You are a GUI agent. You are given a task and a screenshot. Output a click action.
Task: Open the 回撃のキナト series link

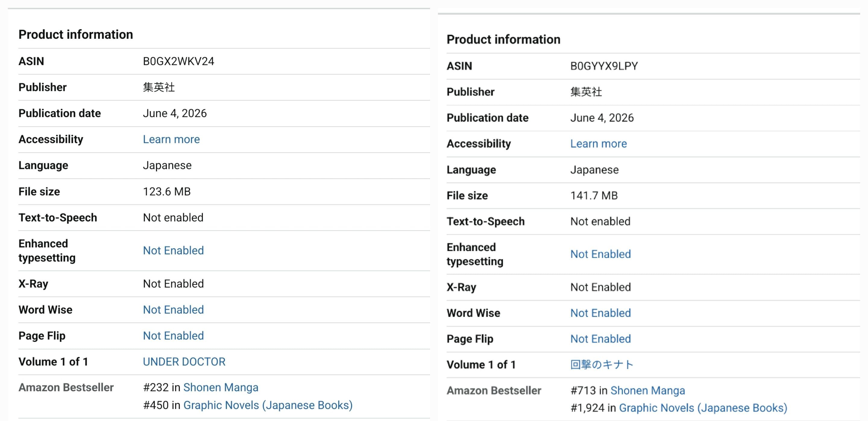pyautogui.click(x=602, y=364)
